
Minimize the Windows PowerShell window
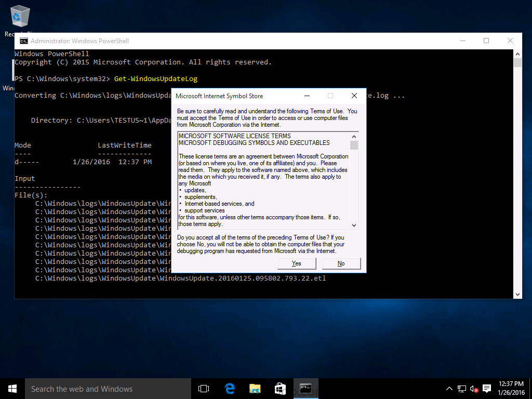(463, 41)
